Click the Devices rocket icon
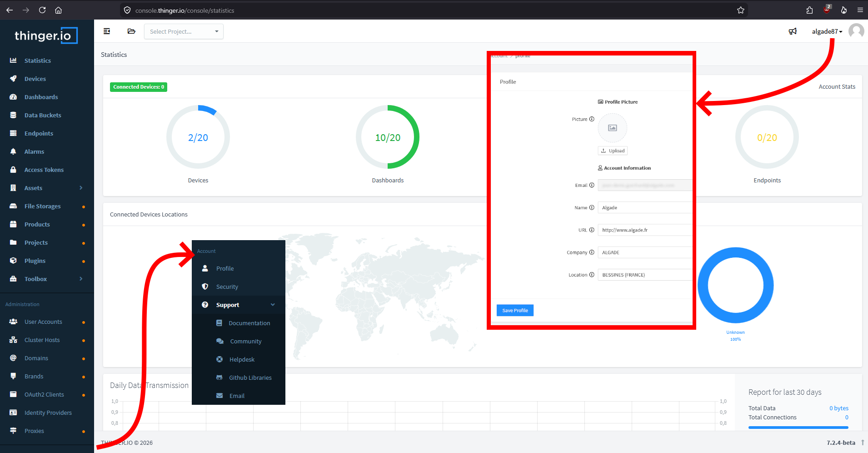This screenshot has width=868, height=453. (13, 79)
